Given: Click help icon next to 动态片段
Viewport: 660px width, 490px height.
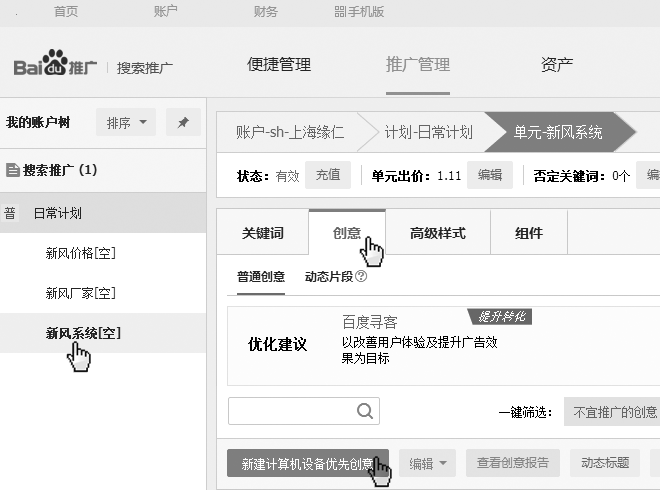Looking at the screenshot, I should pyautogui.click(x=361, y=277).
